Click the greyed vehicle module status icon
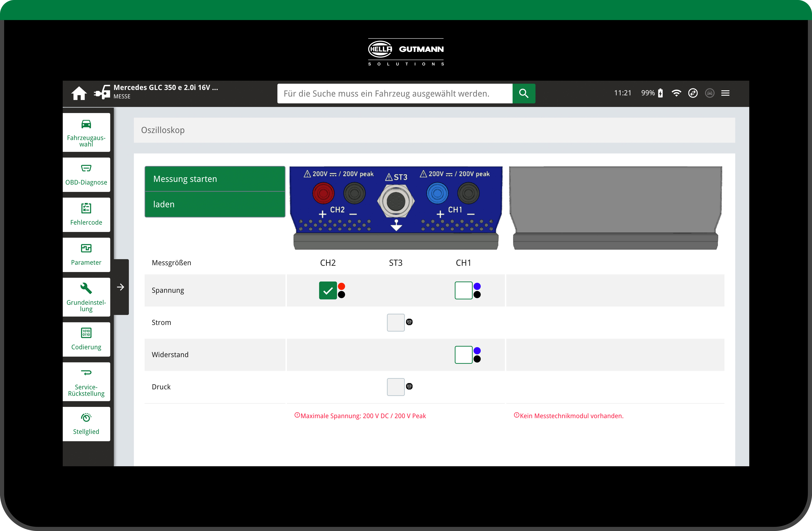Screen dimensions: 812x531 coord(710,93)
